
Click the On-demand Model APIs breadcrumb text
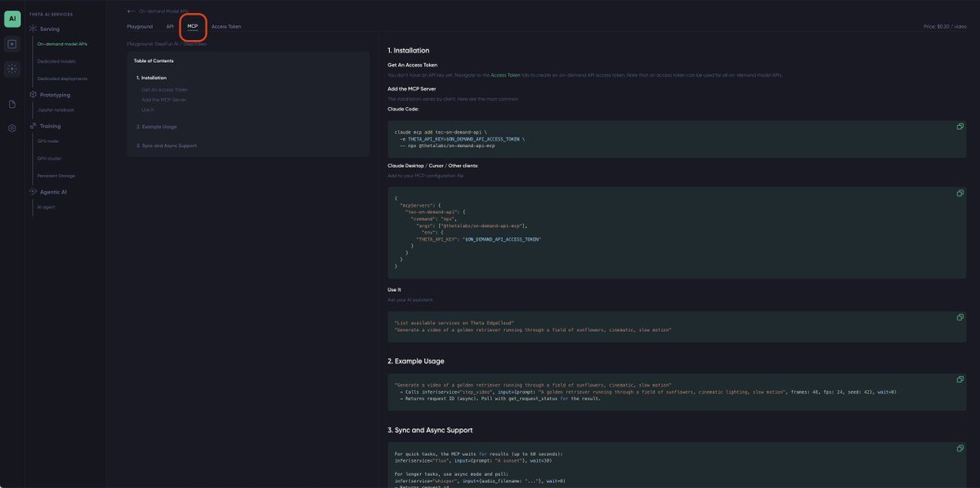pyautogui.click(x=163, y=11)
